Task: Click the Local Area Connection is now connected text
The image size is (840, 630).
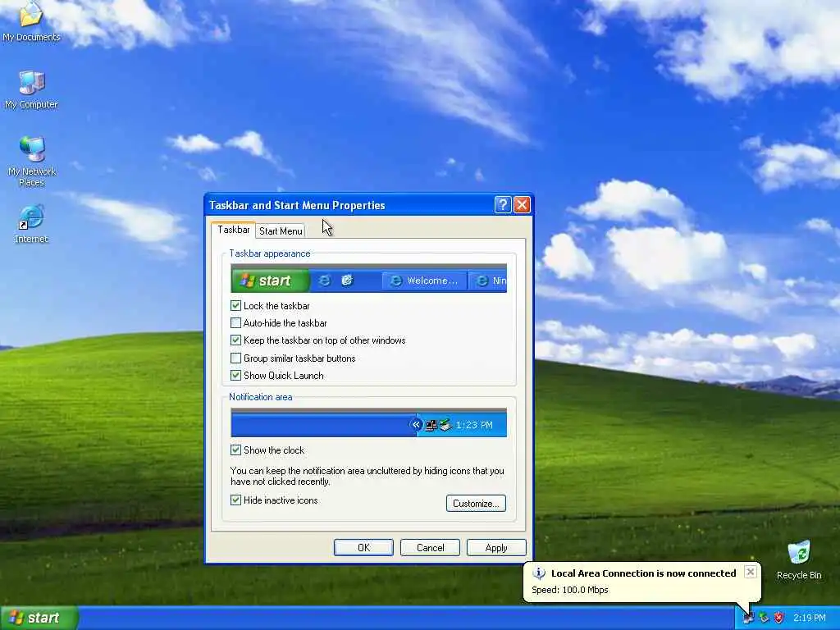Action: pos(643,573)
